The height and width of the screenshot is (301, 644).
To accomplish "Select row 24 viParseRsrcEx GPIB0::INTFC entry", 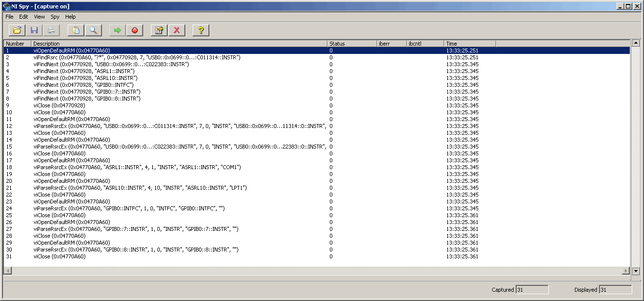I will pos(317,208).
